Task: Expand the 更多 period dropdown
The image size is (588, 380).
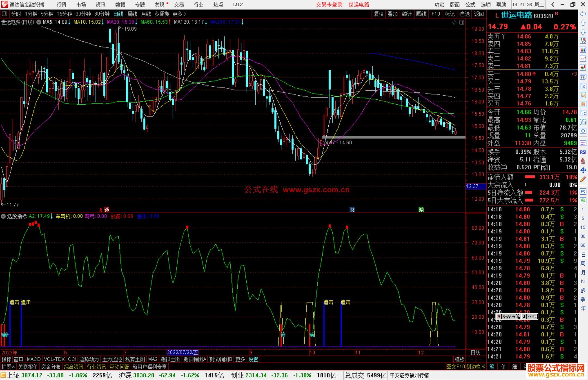Action: click(179, 14)
